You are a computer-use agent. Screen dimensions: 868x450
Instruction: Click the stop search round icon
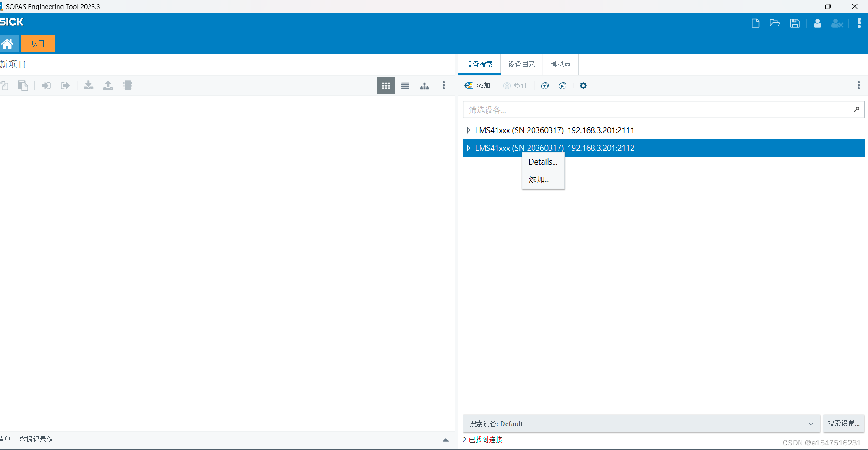pyautogui.click(x=544, y=86)
